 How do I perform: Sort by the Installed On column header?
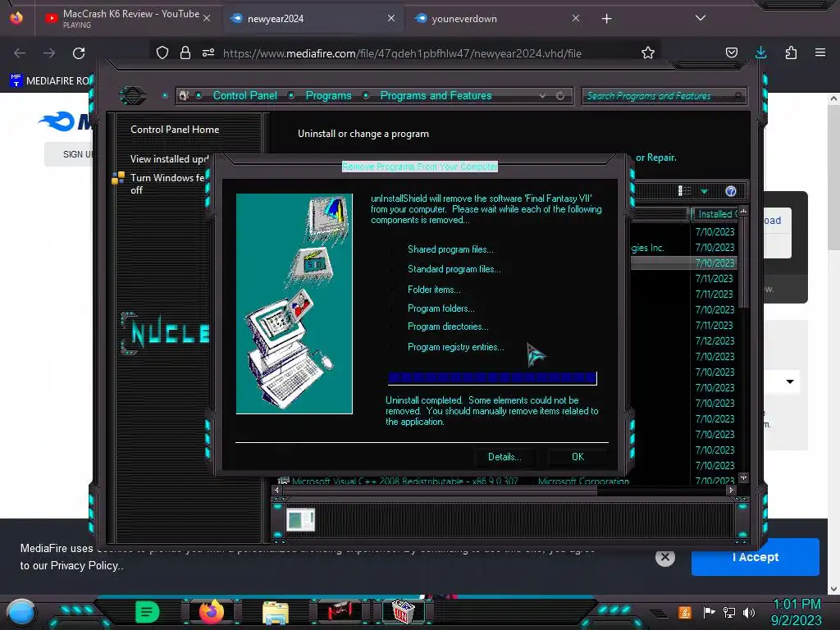tap(714, 214)
